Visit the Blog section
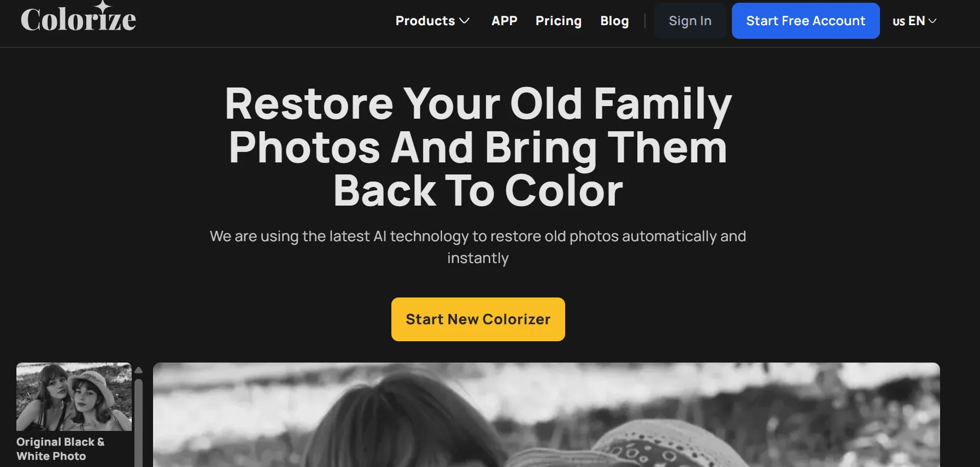 point(614,21)
